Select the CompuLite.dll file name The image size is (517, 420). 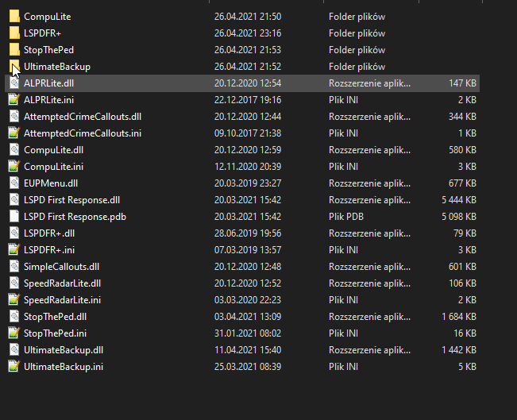click(x=53, y=149)
